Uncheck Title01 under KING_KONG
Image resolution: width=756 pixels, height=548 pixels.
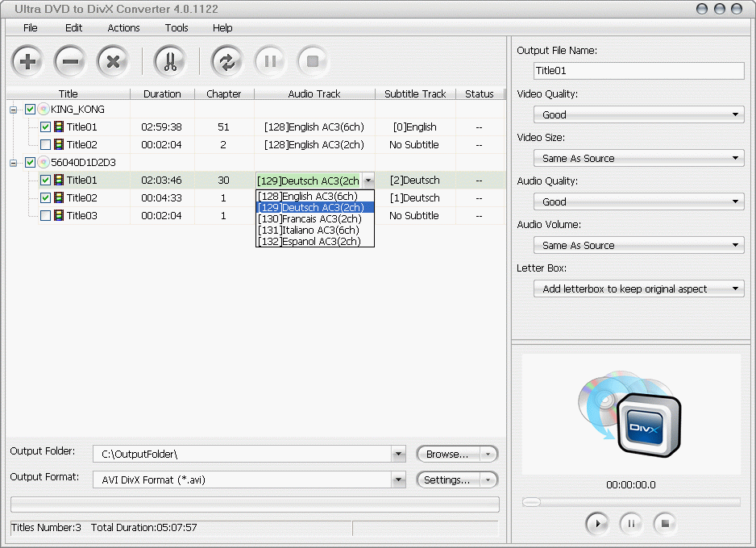point(45,127)
